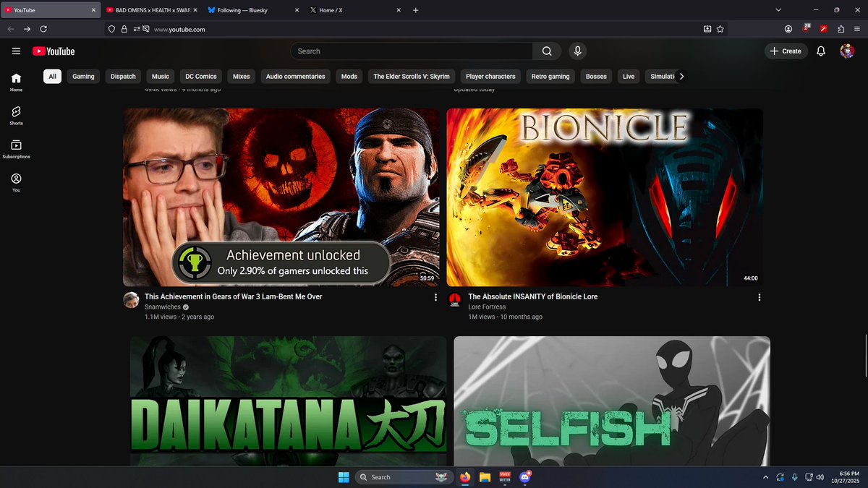Open the Firefox account icon in the toolbar
Image resolution: width=868 pixels, height=488 pixels.
coord(788,29)
